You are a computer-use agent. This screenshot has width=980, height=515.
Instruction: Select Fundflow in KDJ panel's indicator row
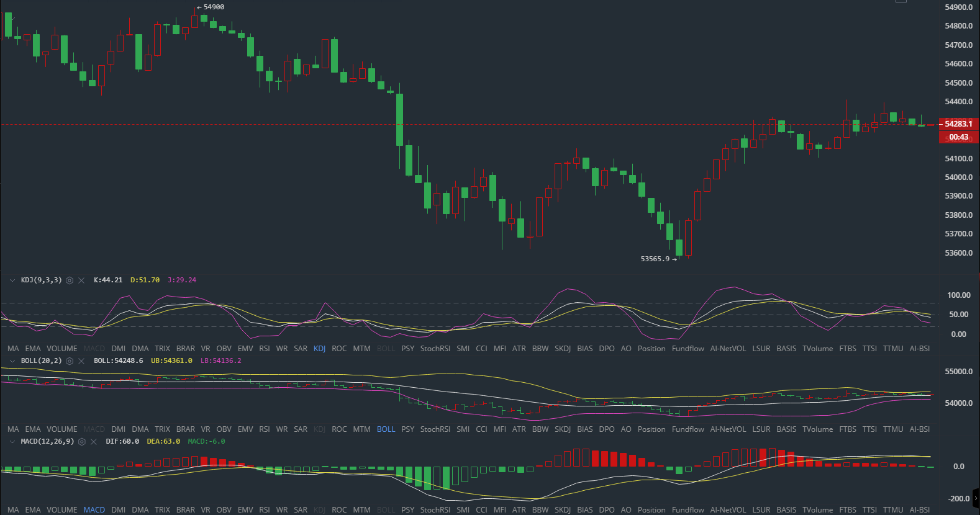point(688,349)
